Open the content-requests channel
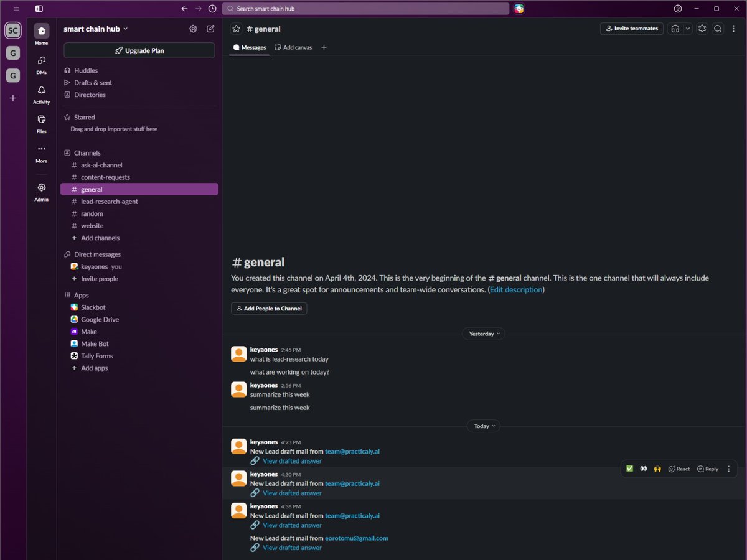The width and height of the screenshot is (747, 560). pos(139,177)
